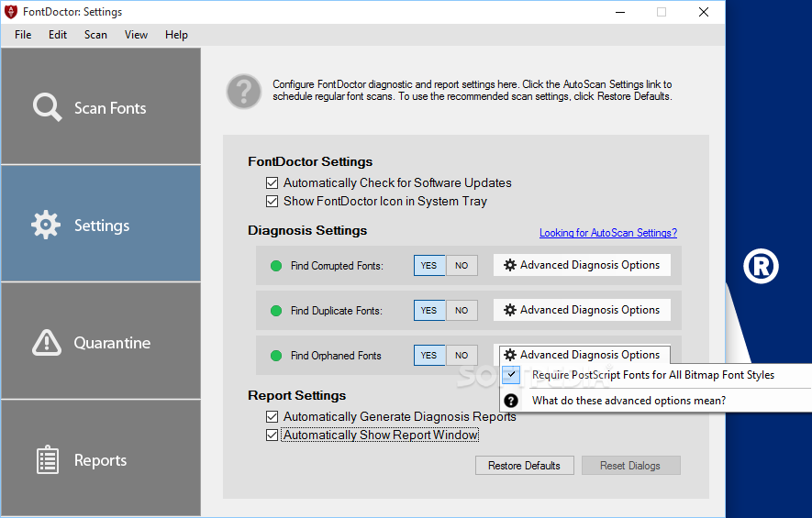Click the FontDoctor Settings heading
The image size is (812, 518).
[310, 162]
